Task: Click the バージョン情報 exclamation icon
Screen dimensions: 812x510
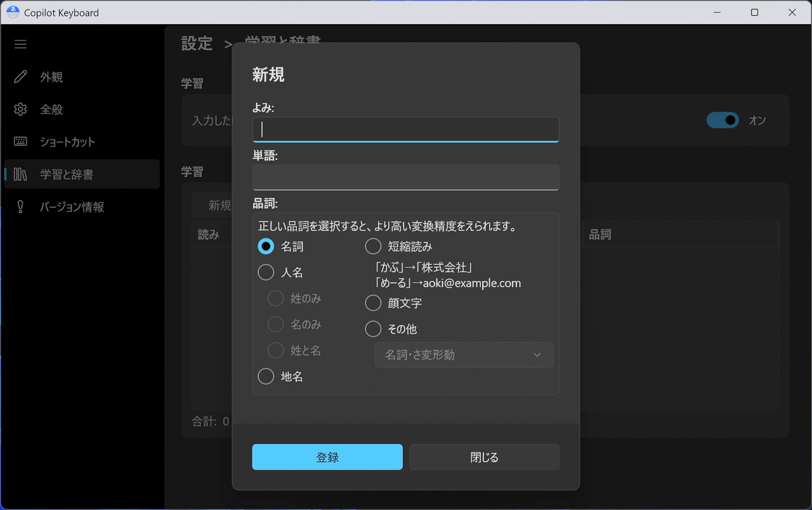Action: click(20, 207)
